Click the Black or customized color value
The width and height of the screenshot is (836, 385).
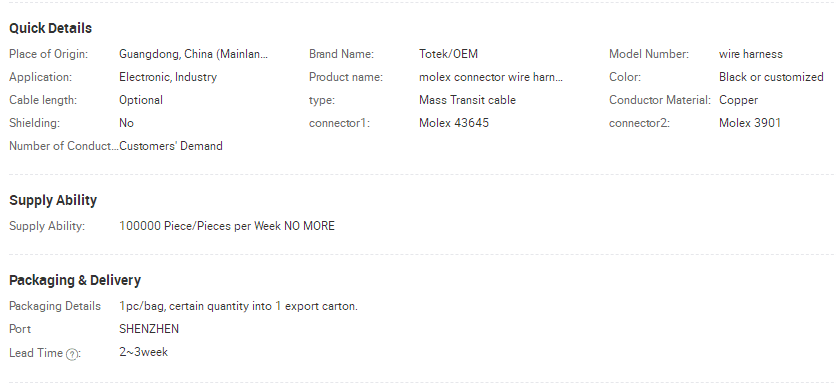click(x=771, y=77)
